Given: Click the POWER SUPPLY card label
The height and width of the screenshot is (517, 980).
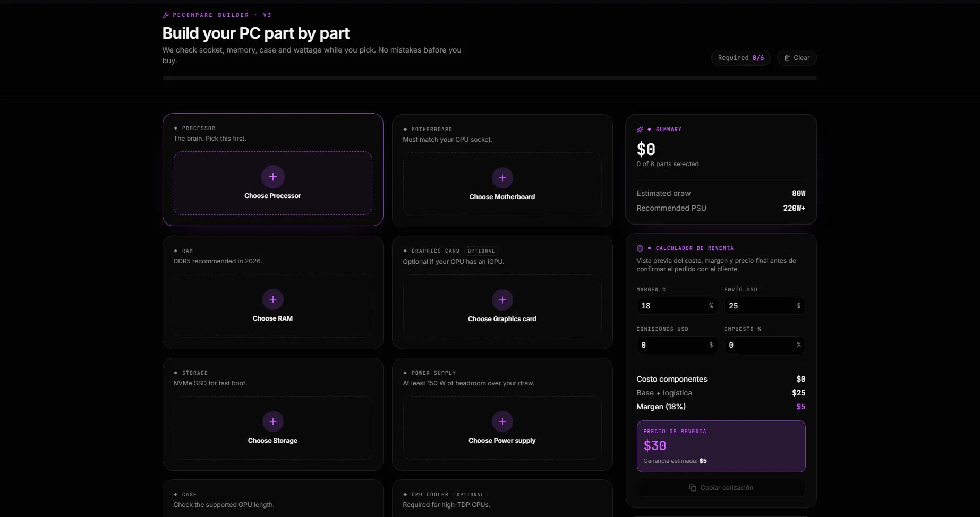Looking at the screenshot, I should point(433,373).
